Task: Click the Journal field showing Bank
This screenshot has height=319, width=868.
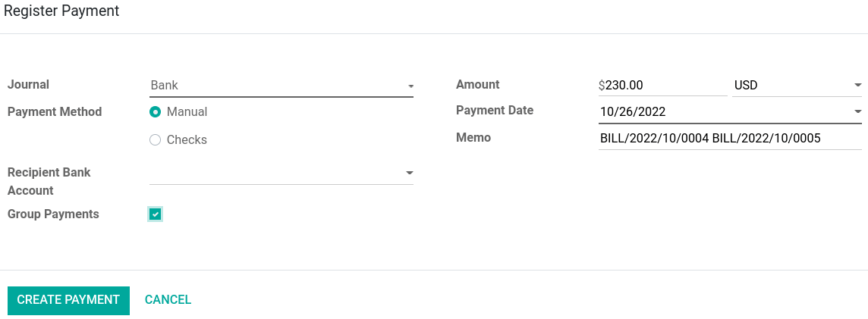Action: [273, 86]
